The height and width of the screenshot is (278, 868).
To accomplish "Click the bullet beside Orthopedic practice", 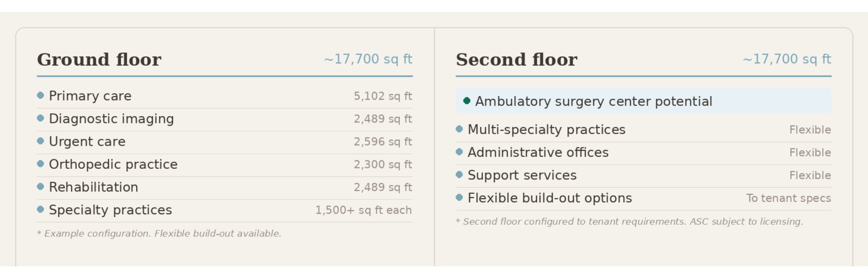I will (x=41, y=164).
